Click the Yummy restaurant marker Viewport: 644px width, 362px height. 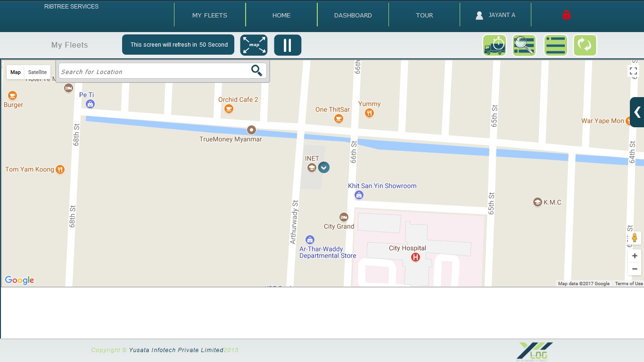[x=369, y=113]
